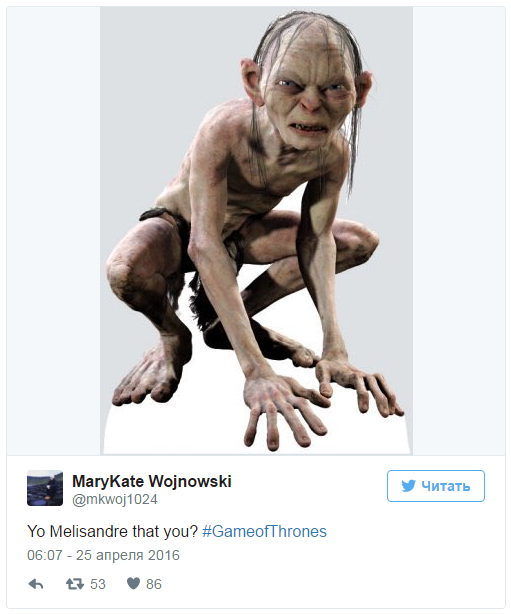Click the @mkwoj1024 handle

click(x=115, y=499)
